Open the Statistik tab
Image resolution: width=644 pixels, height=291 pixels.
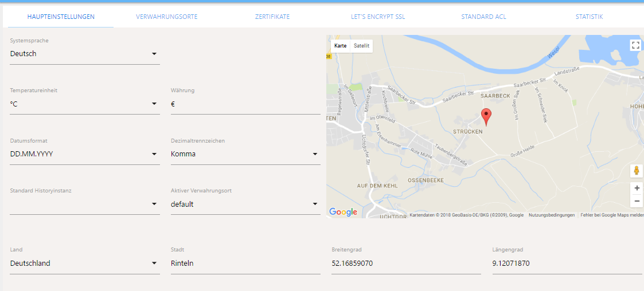589,17
